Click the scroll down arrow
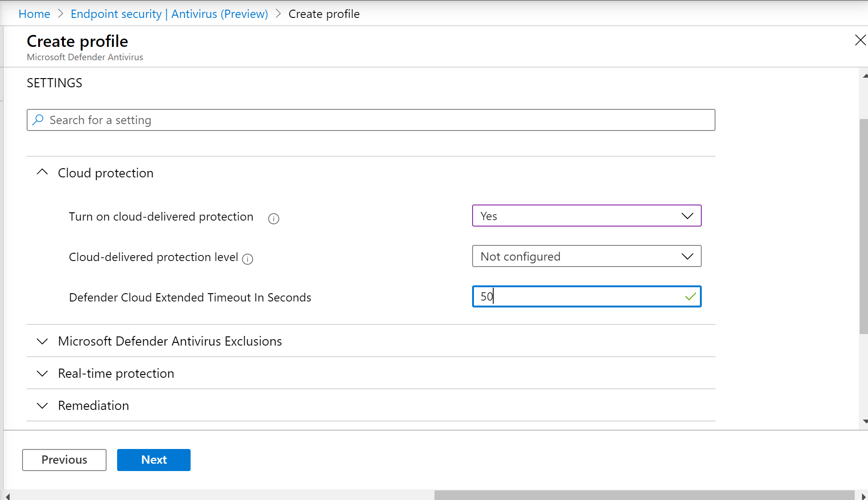The image size is (868, 500). [x=865, y=421]
